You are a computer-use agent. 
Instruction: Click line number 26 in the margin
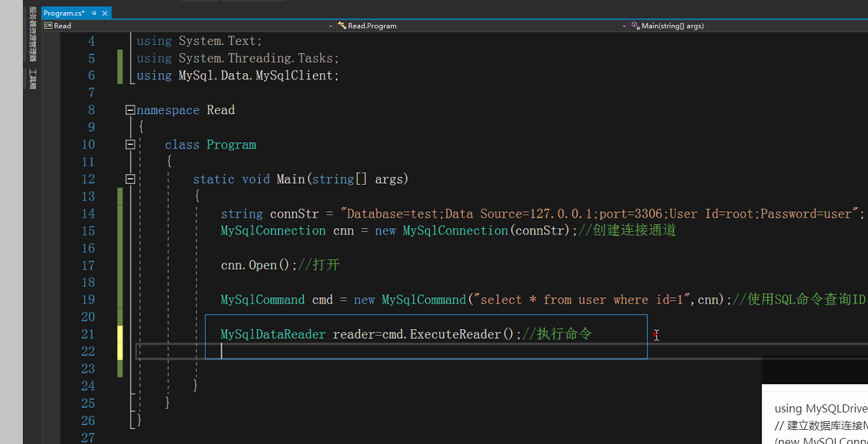coord(88,420)
